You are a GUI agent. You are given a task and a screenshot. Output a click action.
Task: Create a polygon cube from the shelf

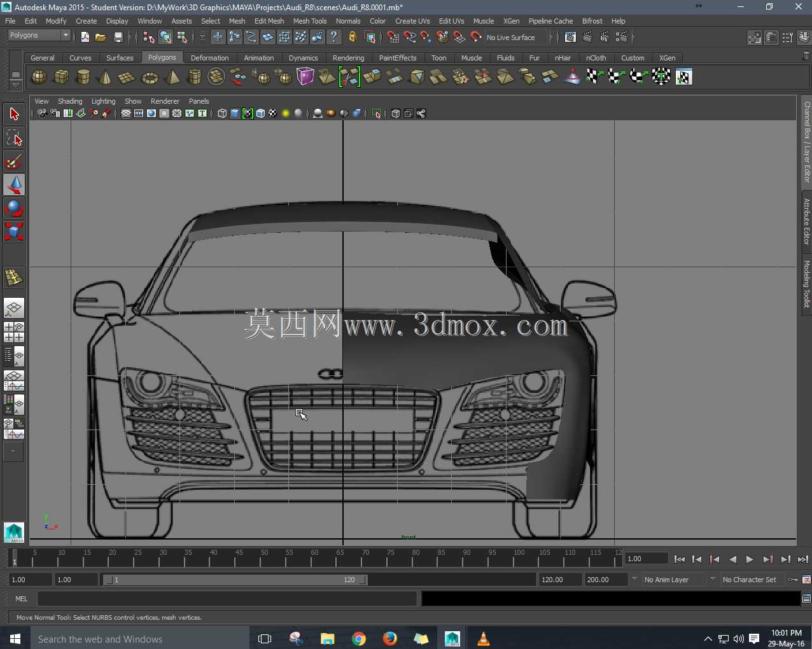[61, 77]
